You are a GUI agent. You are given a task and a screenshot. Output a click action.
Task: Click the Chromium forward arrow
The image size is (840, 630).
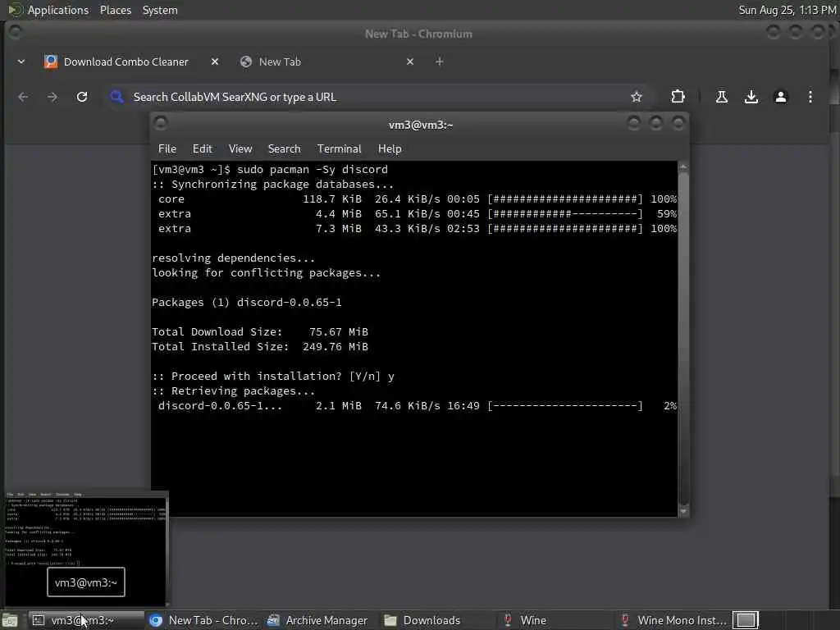[x=52, y=97]
